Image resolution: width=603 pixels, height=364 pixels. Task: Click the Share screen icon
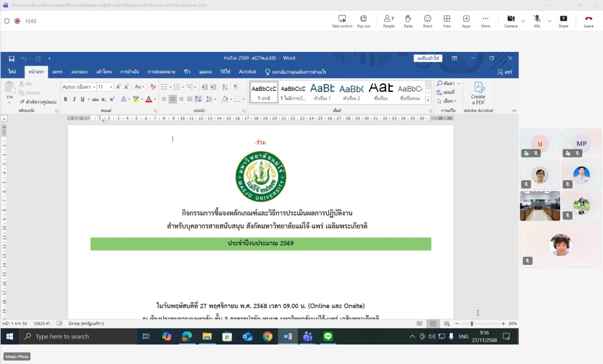(x=563, y=21)
